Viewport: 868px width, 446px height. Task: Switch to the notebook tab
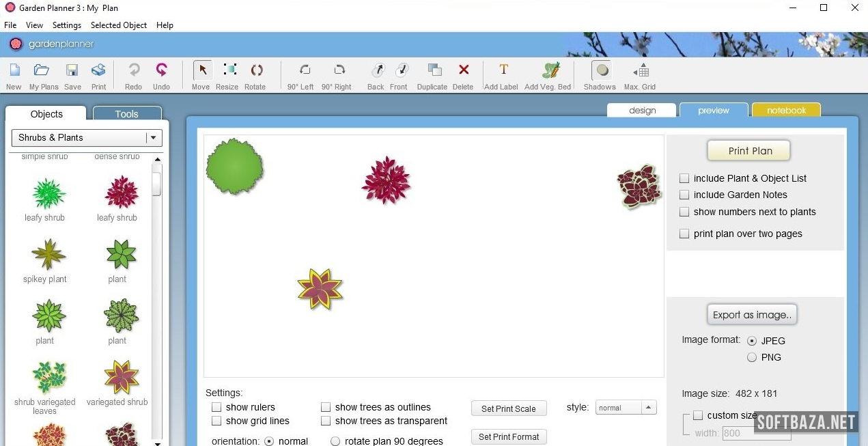[x=786, y=111]
